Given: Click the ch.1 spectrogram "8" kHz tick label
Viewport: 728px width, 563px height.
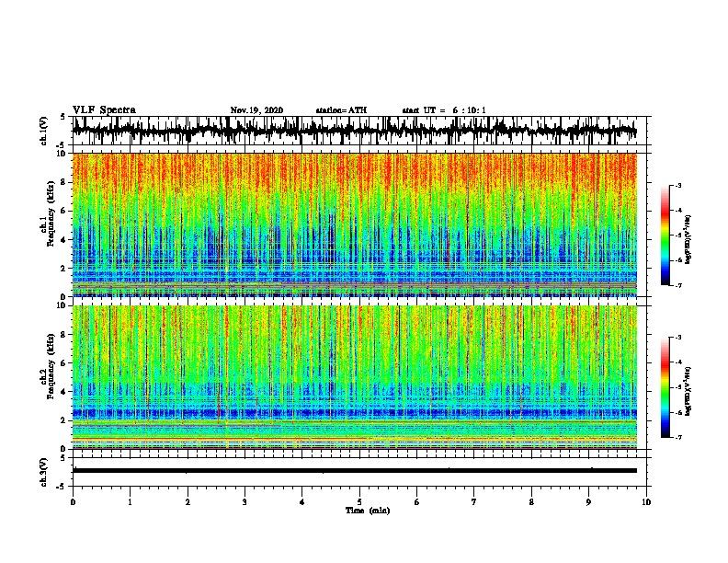Looking at the screenshot, I should [x=65, y=182].
